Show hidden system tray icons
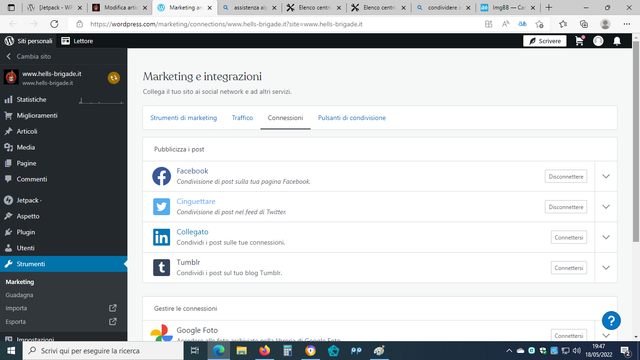Viewport: 640px width, 360px height. 509,351
